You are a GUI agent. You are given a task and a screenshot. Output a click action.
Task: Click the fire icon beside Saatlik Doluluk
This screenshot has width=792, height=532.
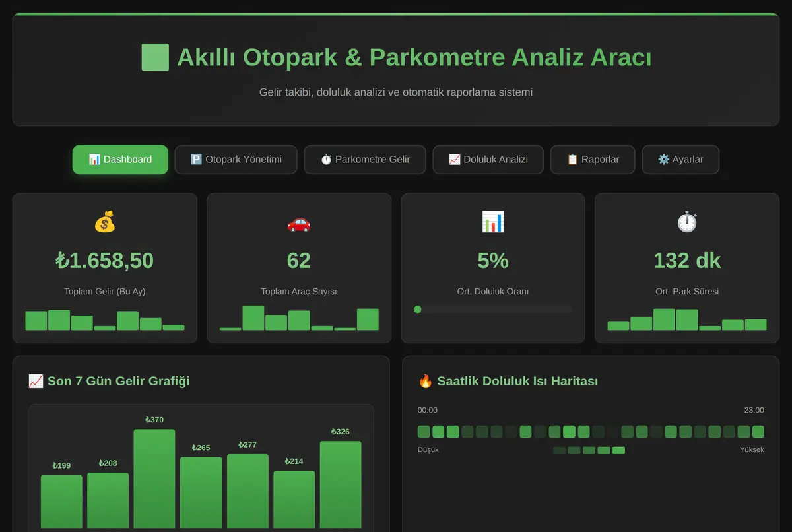[425, 381]
